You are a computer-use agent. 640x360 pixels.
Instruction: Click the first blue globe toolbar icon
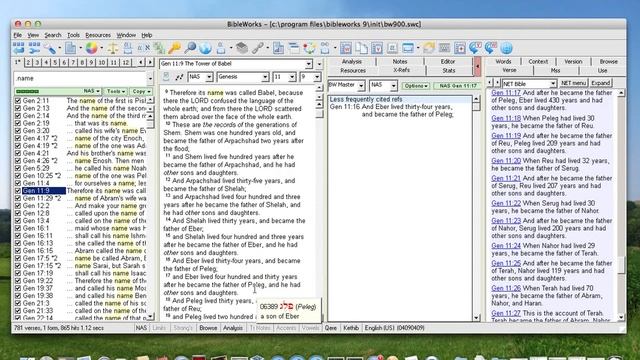[x=205, y=48]
